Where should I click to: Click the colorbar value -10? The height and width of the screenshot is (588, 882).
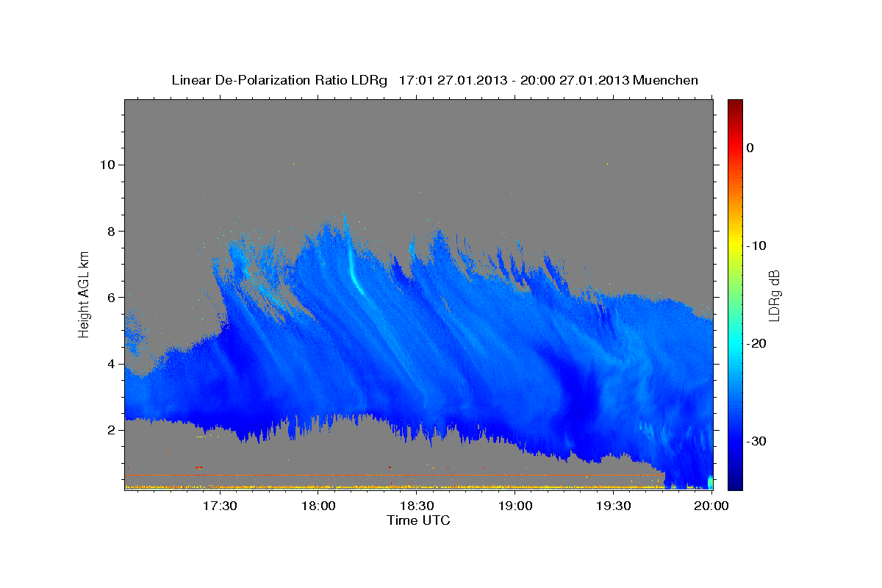coord(756,245)
